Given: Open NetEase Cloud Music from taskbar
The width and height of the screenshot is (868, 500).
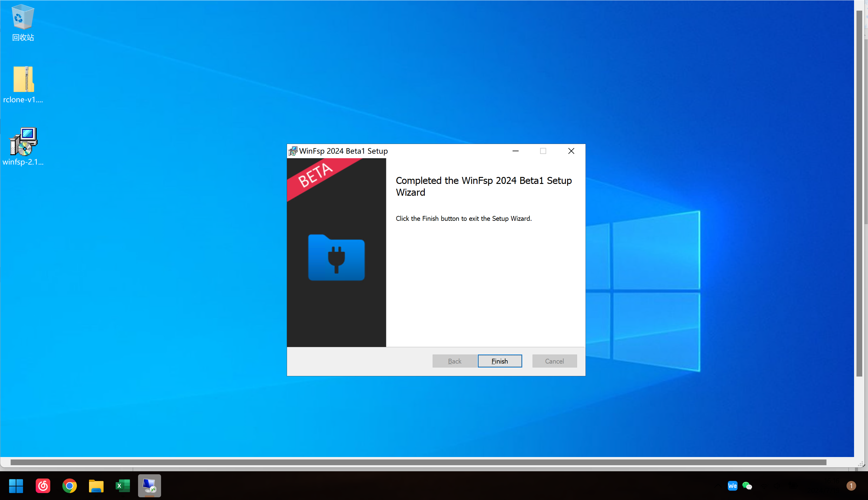Looking at the screenshot, I should coord(43,485).
